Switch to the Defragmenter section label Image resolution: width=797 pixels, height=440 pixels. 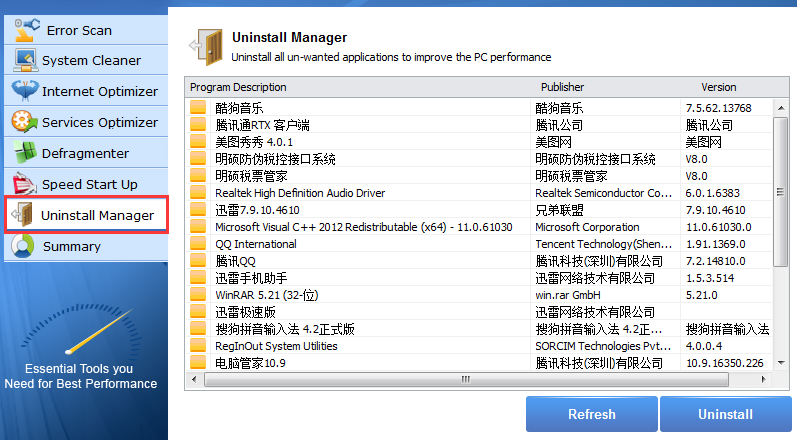coord(85,153)
